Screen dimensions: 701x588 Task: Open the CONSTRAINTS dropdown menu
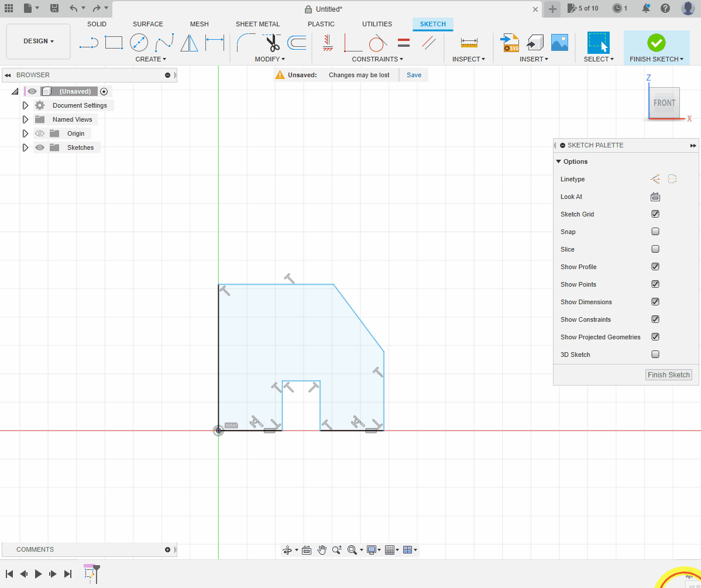click(x=377, y=59)
